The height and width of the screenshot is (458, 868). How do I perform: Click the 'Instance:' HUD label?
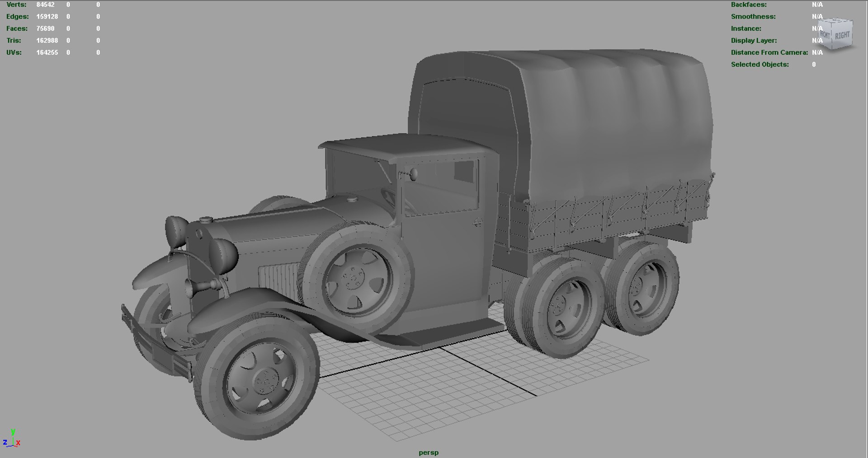746,28
